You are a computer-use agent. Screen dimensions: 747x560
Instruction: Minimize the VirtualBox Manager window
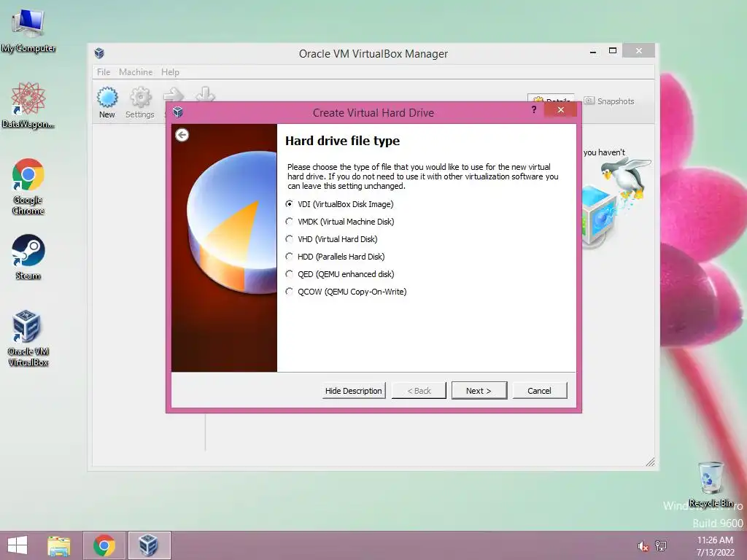(x=593, y=52)
